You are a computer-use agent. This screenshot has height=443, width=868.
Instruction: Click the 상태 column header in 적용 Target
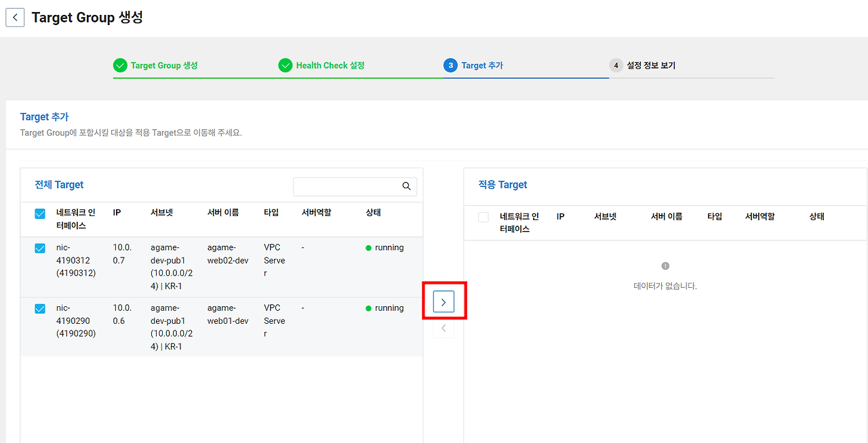point(816,217)
